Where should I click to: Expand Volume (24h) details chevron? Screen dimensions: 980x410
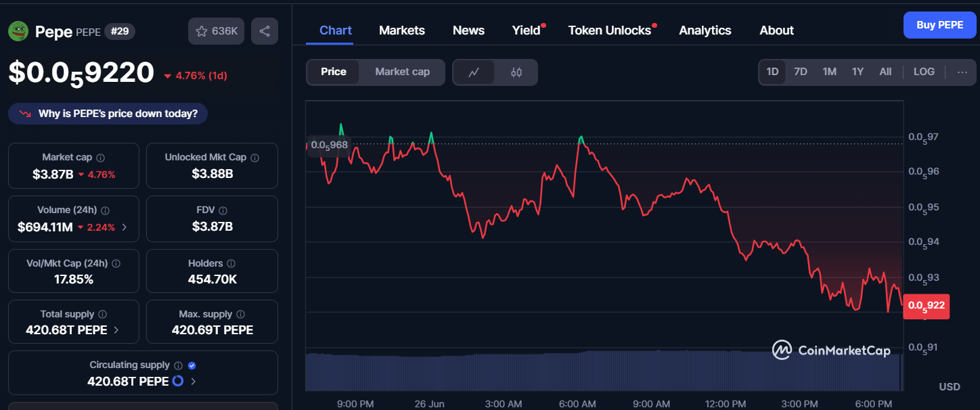(124, 227)
